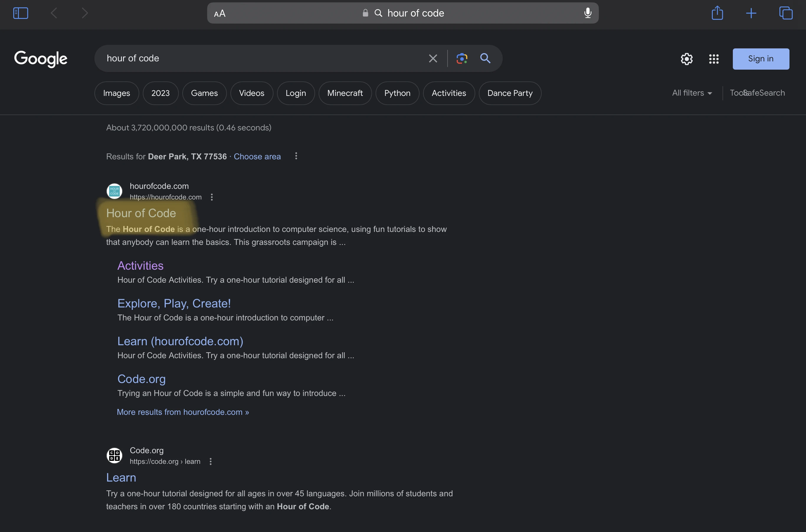Screen dimensions: 806x532
Task: Tap the microphone dictation icon
Action: pos(588,13)
